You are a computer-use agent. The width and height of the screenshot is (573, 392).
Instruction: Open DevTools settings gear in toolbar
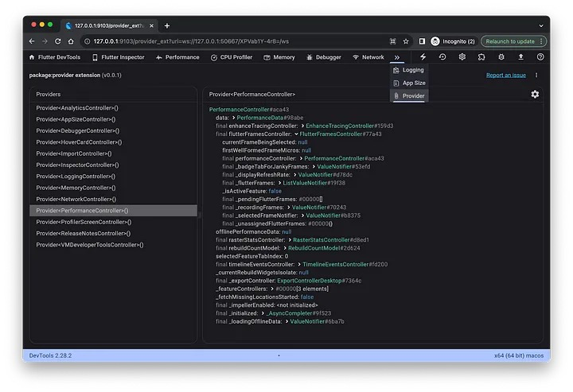click(462, 57)
